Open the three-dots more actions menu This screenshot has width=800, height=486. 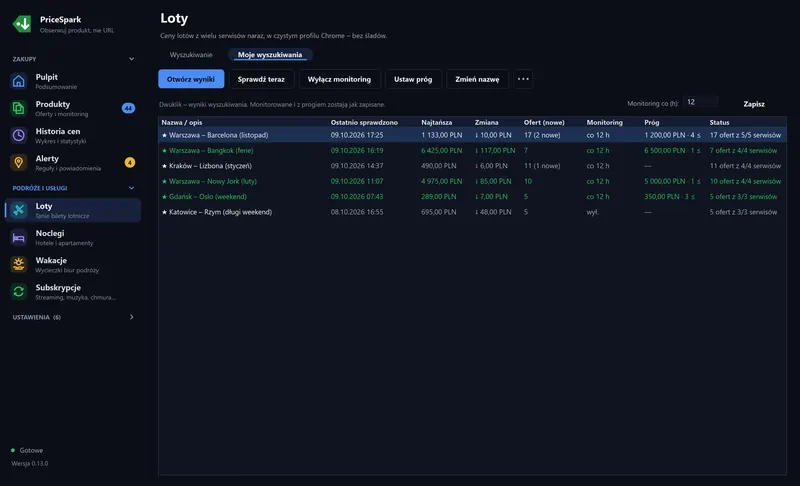[523, 79]
